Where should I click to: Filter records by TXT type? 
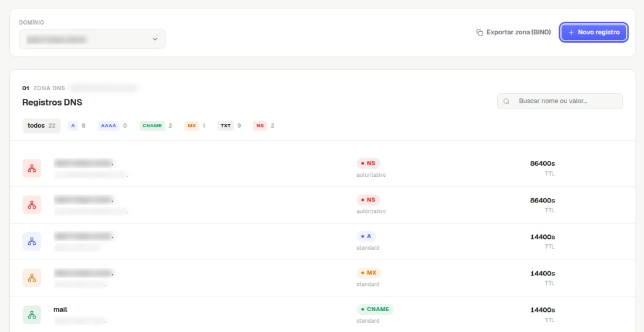click(x=229, y=126)
